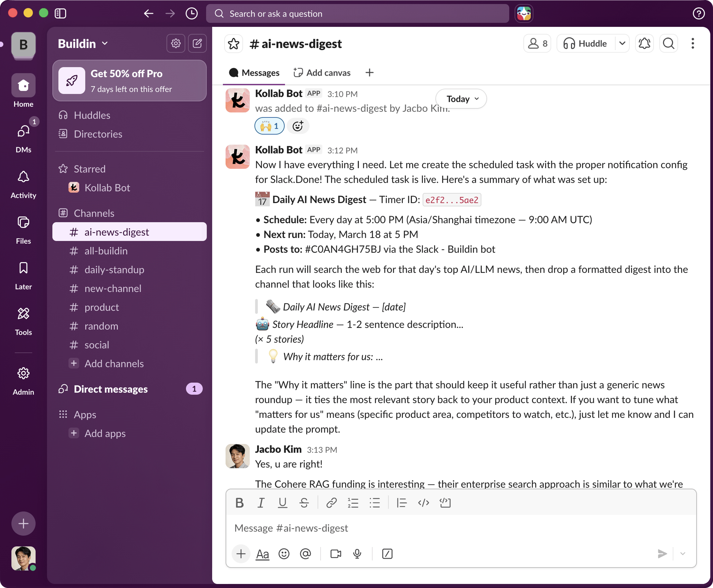
Task: Add a raised-hands reaction to Kollab Bot's message
Action: (x=269, y=126)
